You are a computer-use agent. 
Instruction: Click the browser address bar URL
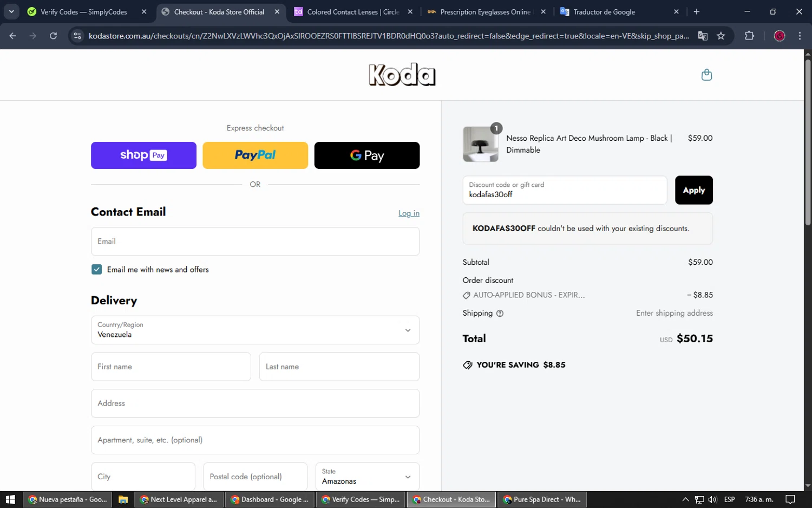pyautogui.click(x=389, y=36)
